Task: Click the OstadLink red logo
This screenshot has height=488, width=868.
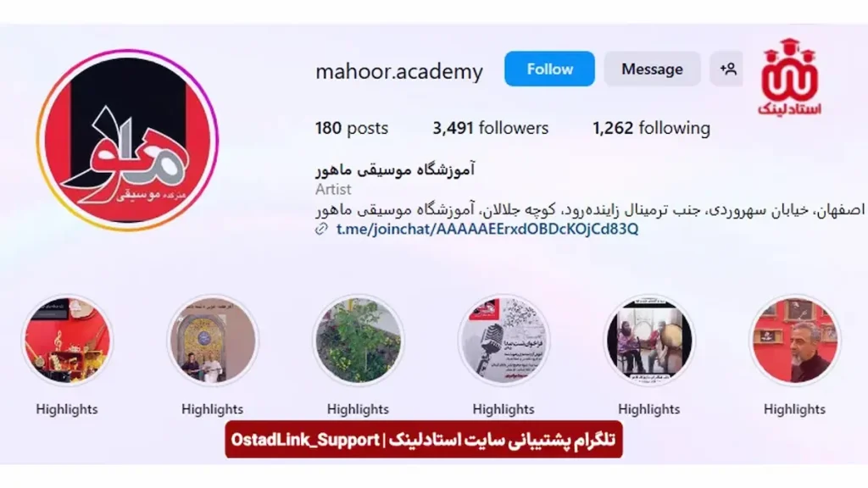Action: click(x=790, y=76)
